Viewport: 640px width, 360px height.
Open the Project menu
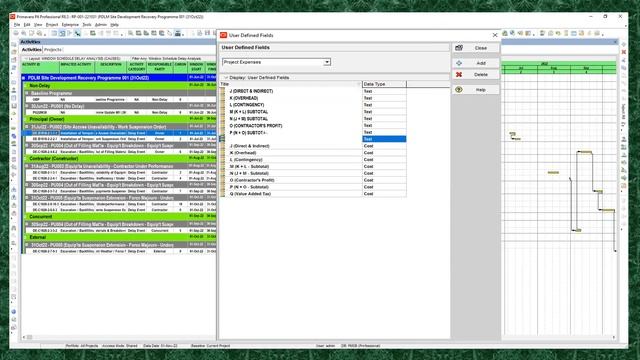point(52,25)
